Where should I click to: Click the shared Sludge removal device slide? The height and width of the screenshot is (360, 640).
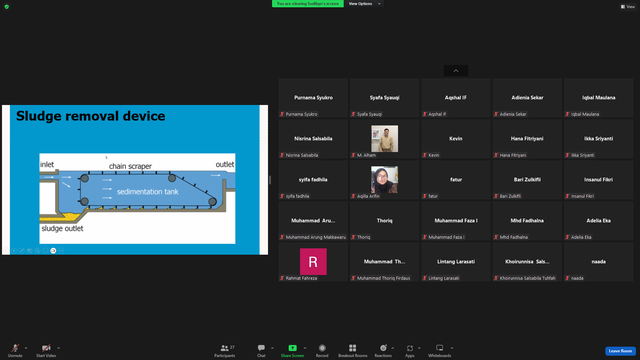pyautogui.click(x=135, y=180)
